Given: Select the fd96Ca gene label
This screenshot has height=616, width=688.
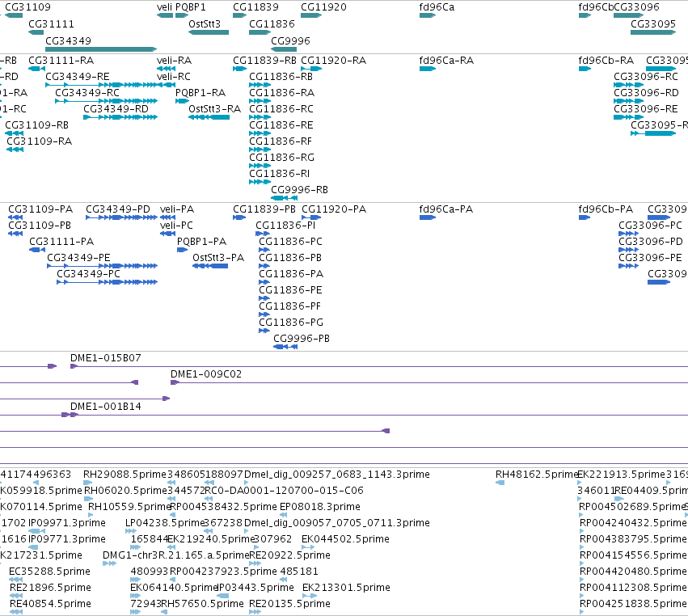Looking at the screenshot, I should (x=437, y=7).
